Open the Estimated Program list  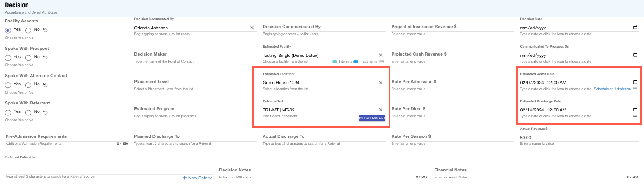pos(193,109)
